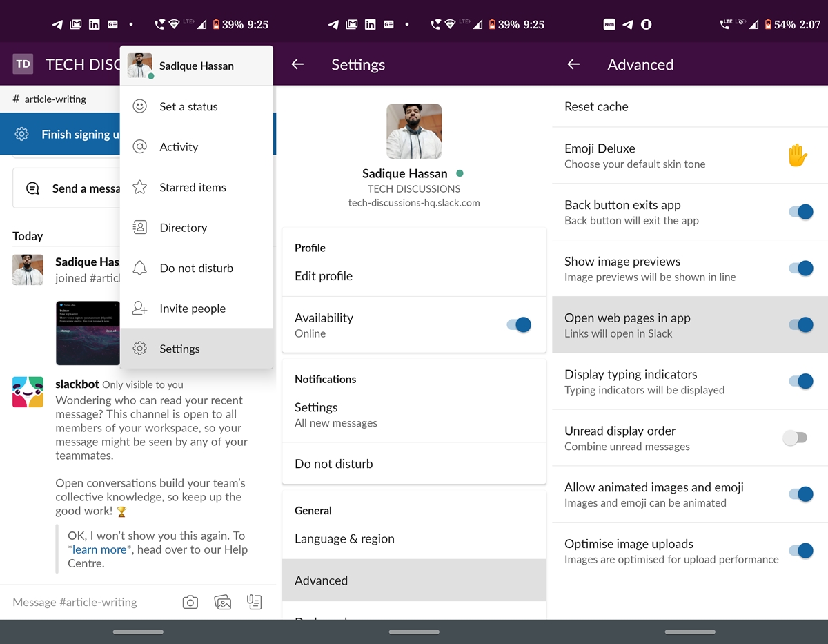Image resolution: width=828 pixels, height=644 pixels.
Task: Click the Settings gear icon in menu
Action: point(139,349)
